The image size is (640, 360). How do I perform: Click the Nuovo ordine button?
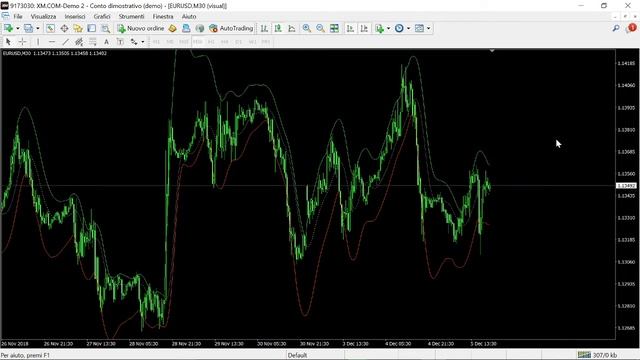tap(140, 28)
